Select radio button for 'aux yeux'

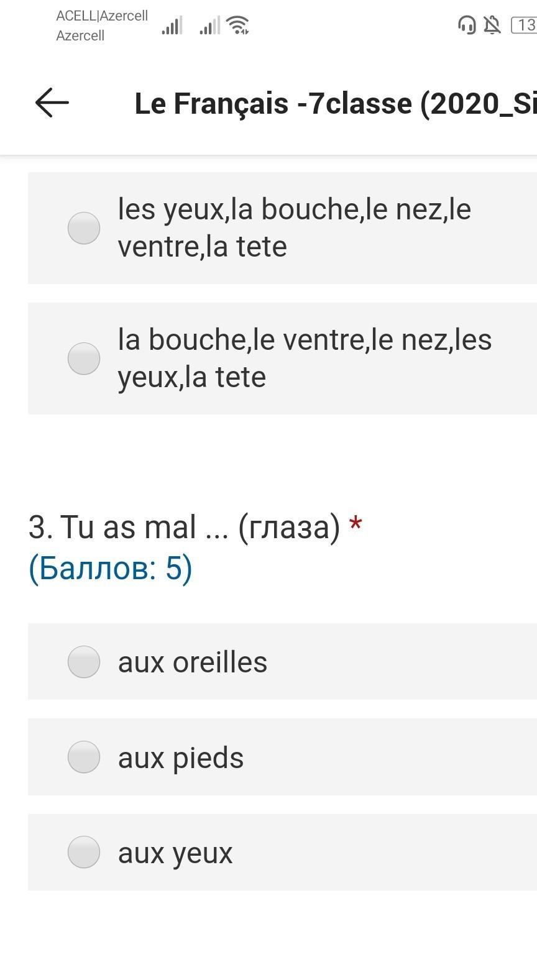point(84,852)
